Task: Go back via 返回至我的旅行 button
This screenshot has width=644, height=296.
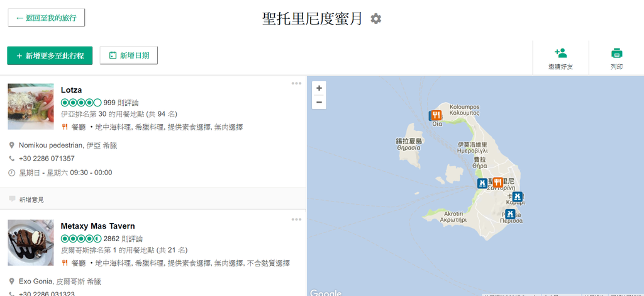Action: [x=47, y=18]
